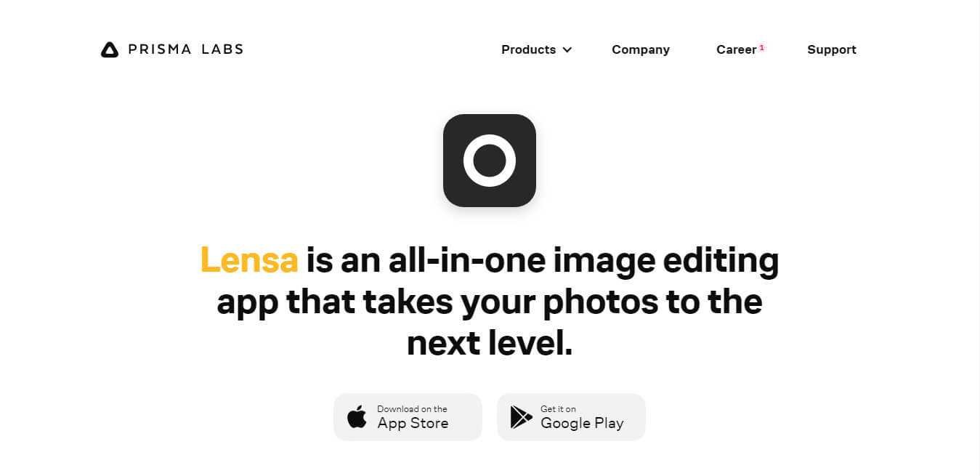
Task: Open the Google Play download button
Action: pos(571,417)
